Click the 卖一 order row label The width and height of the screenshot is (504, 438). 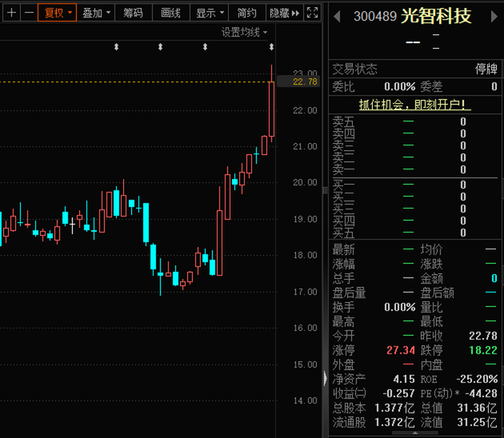(343, 169)
